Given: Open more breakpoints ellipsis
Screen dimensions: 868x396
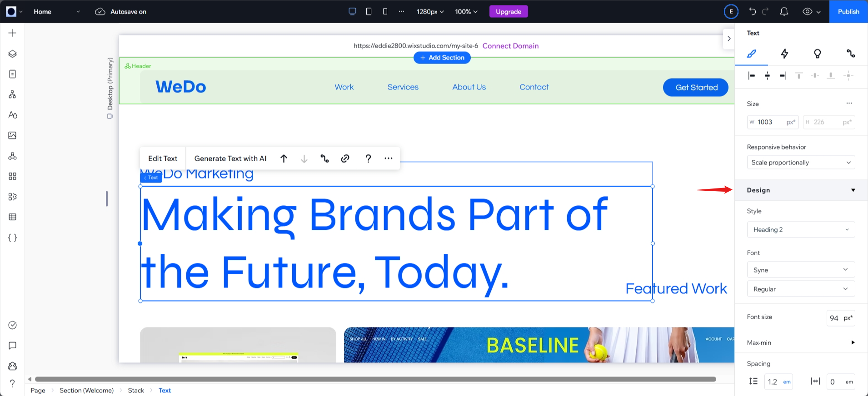Looking at the screenshot, I should tap(401, 11).
